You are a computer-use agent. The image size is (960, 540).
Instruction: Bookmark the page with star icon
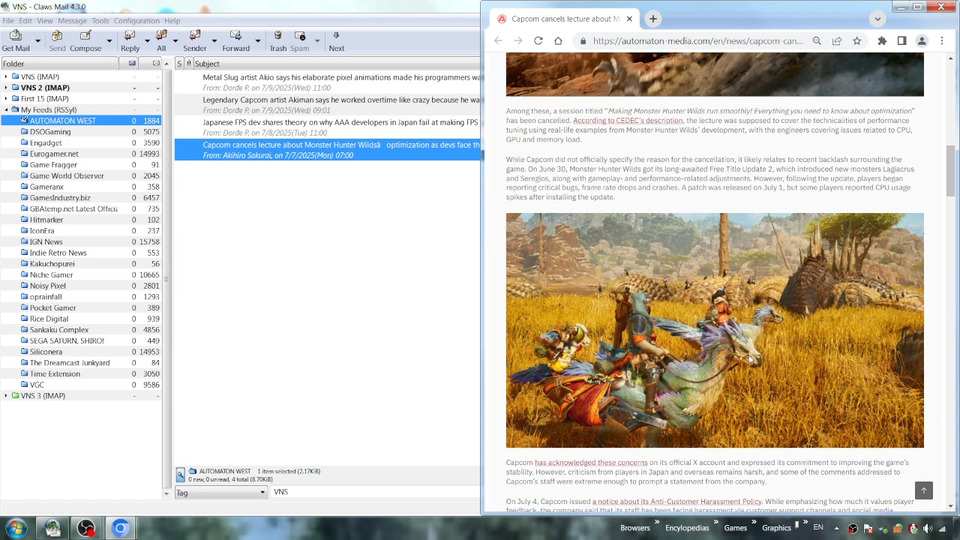(x=857, y=40)
